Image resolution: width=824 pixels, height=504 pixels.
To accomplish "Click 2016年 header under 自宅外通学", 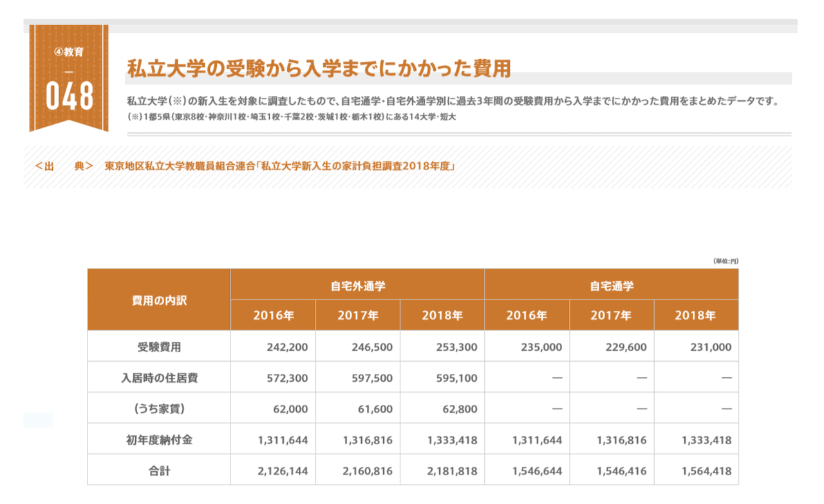I will point(274,316).
